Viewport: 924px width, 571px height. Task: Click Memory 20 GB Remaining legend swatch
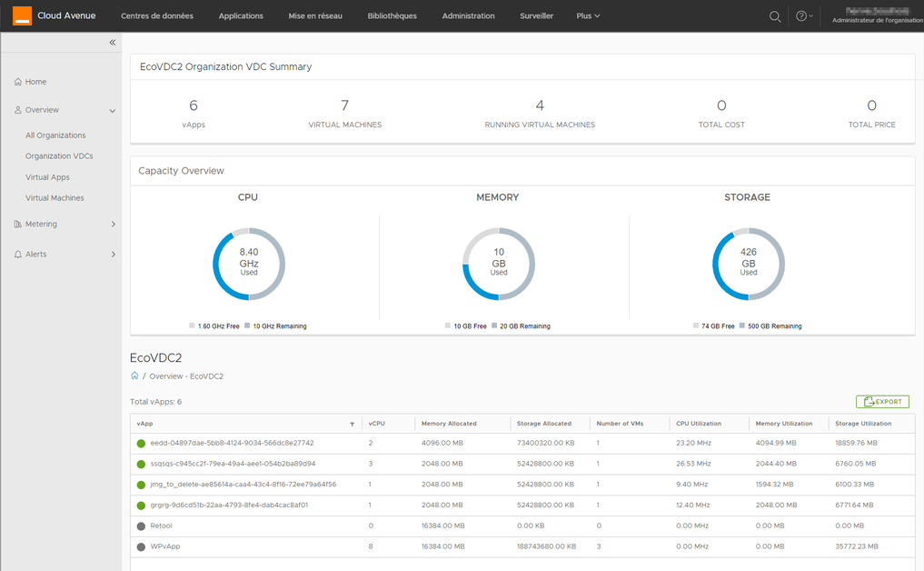[x=494, y=326]
